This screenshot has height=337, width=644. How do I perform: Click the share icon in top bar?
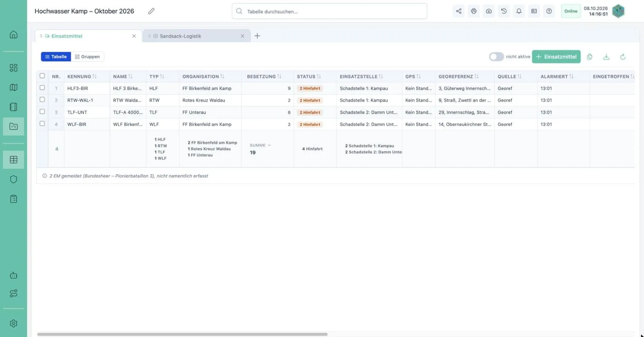click(x=459, y=11)
